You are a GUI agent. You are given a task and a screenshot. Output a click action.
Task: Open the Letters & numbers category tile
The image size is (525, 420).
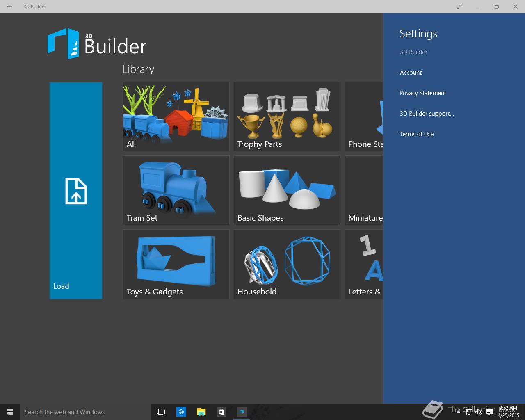point(364,264)
